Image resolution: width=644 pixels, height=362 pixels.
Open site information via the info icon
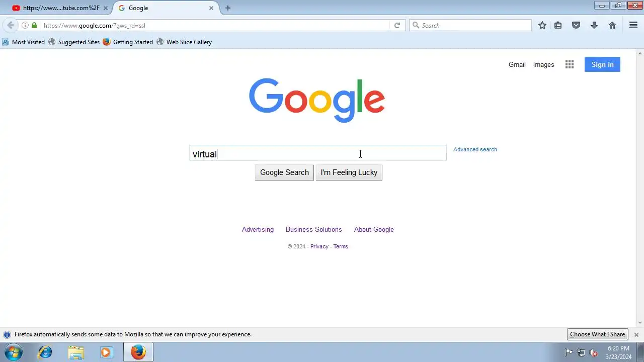pyautogui.click(x=25, y=25)
